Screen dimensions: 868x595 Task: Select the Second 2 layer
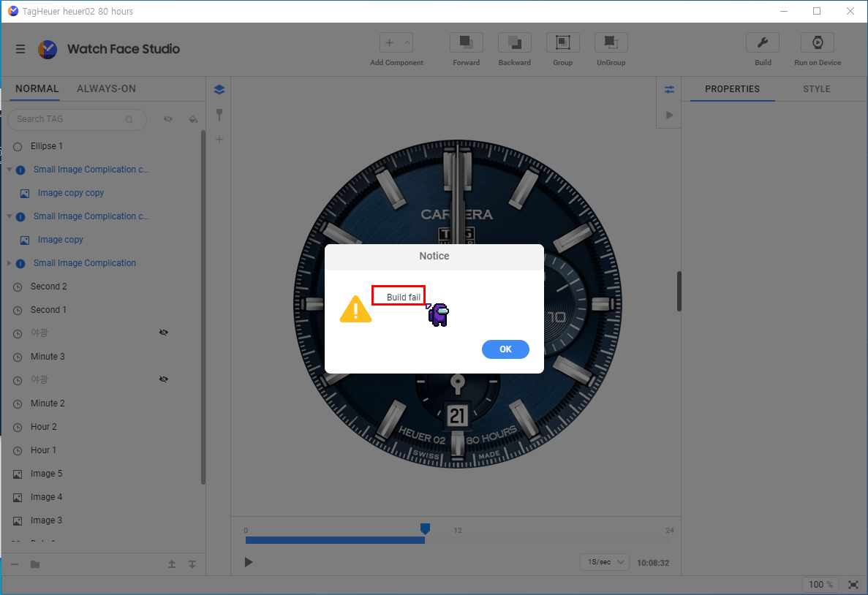point(103,287)
